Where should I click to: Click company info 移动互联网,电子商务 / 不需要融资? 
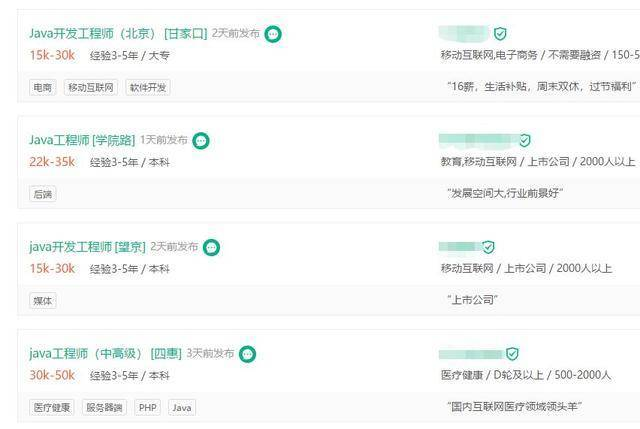540,55
